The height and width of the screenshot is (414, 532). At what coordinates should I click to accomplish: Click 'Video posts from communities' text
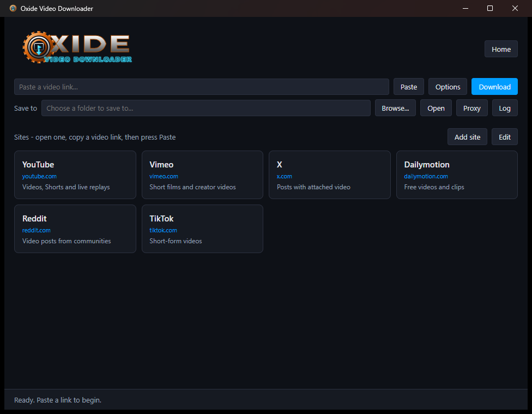66,241
